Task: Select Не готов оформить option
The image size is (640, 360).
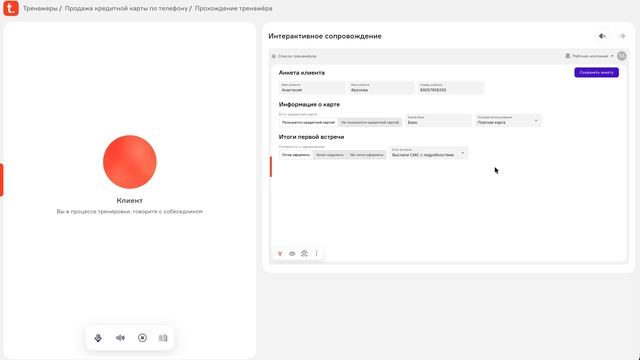Action: (367, 155)
